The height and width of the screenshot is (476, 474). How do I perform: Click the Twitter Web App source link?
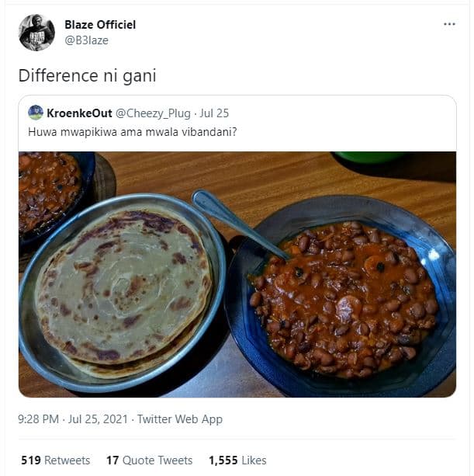pyautogui.click(x=180, y=419)
